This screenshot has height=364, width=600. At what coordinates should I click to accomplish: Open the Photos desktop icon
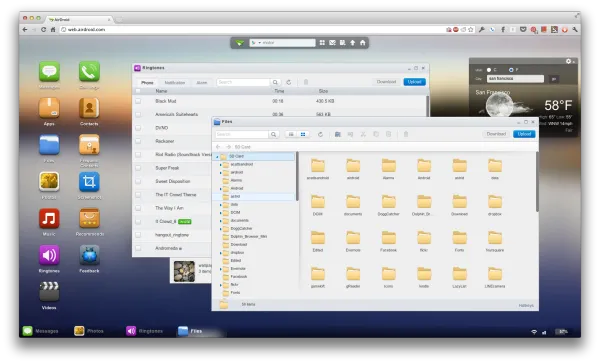click(x=49, y=182)
